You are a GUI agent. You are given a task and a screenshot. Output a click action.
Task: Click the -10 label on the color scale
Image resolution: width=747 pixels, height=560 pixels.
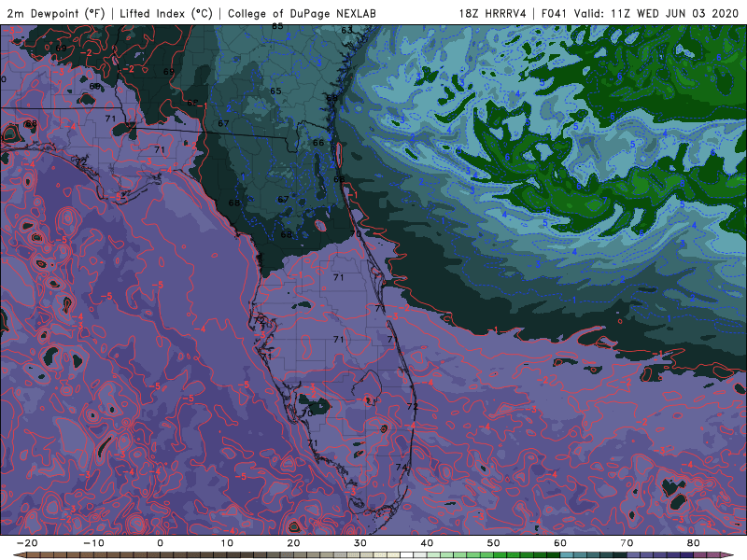(x=93, y=543)
